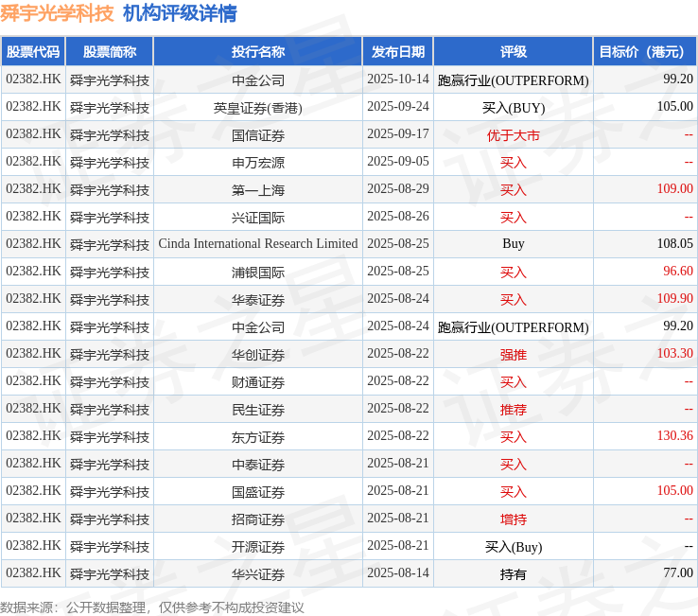The width and height of the screenshot is (698, 616).
Task: Click the 舜宇光学科技 title text
Action: (57, 13)
